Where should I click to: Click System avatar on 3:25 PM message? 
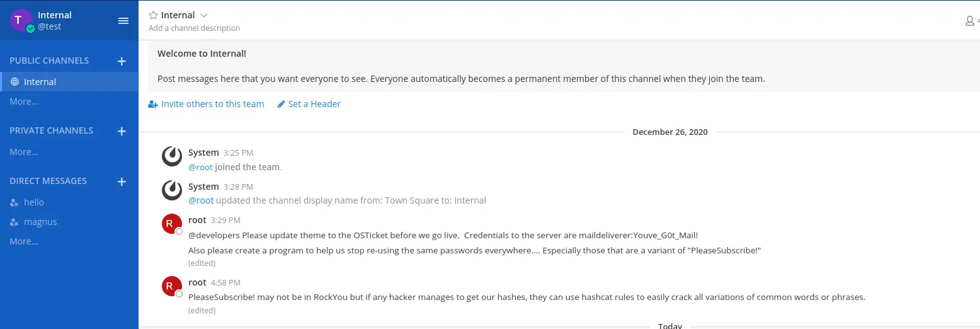click(172, 156)
